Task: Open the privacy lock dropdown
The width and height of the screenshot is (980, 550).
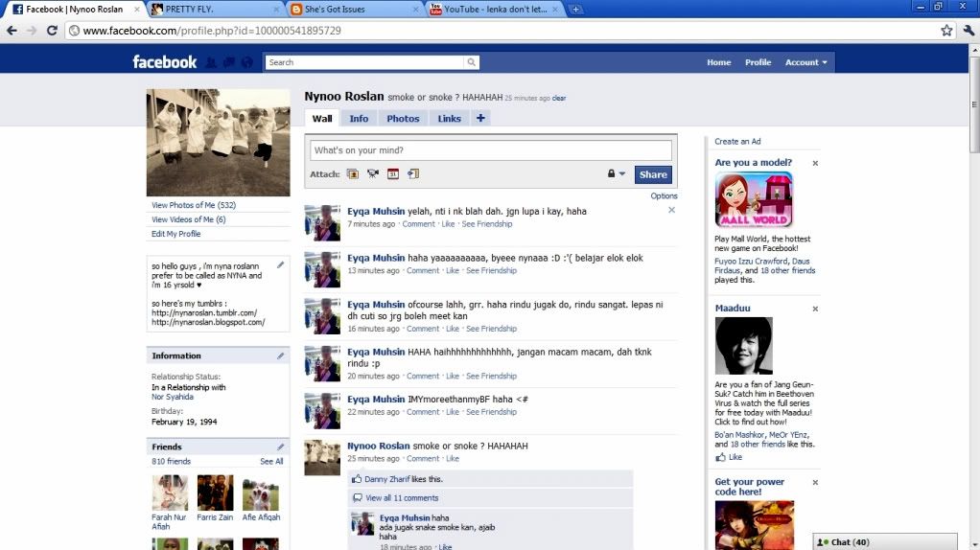Action: pos(616,174)
